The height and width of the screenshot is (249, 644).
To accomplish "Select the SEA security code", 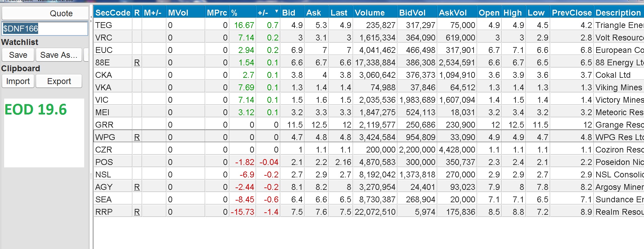I will (103, 200).
